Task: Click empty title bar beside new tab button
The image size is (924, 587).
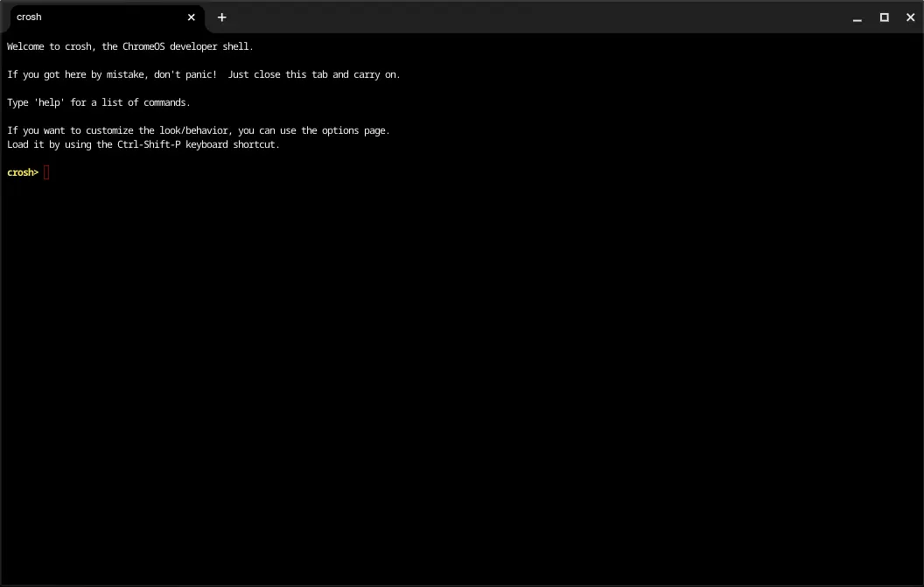Action: pyautogui.click(x=525, y=17)
